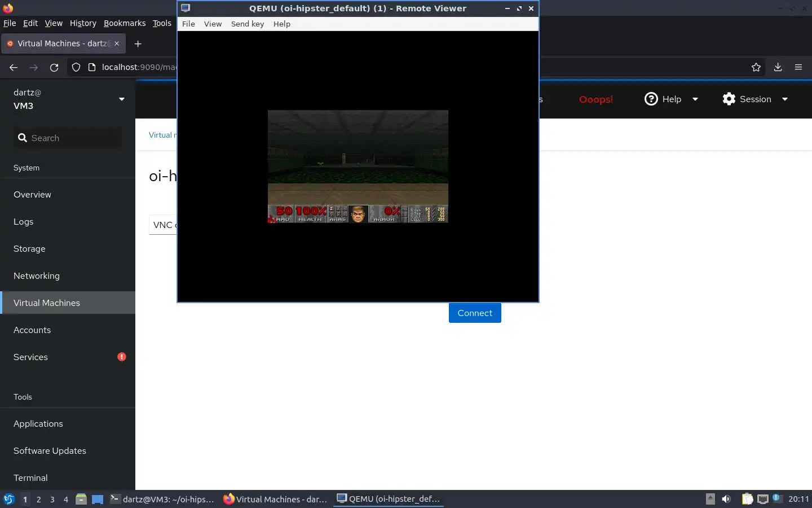Image resolution: width=812 pixels, height=508 pixels.
Task: Go forward in Firefox
Action: pyautogui.click(x=34, y=67)
